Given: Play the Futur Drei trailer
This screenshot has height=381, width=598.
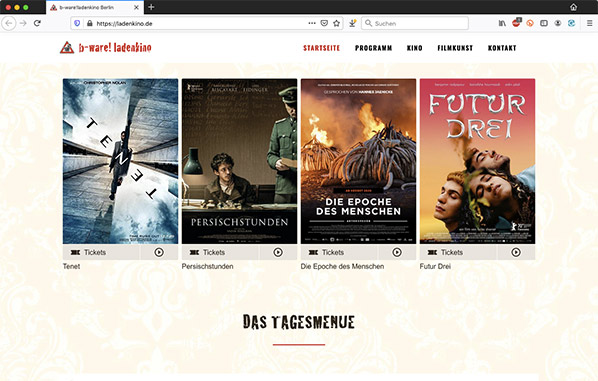Looking at the screenshot, I should [516, 252].
